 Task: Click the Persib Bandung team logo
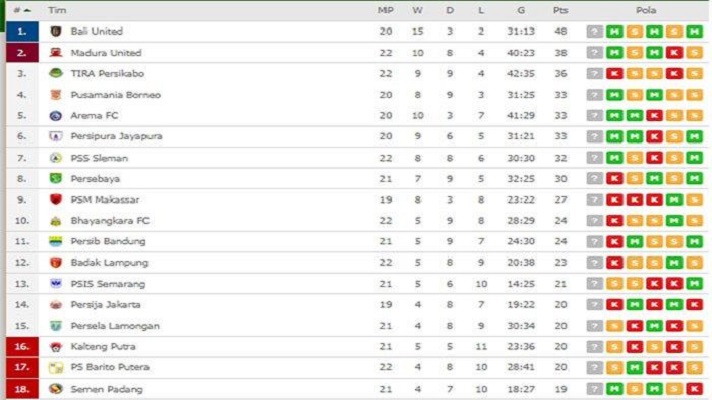56,241
